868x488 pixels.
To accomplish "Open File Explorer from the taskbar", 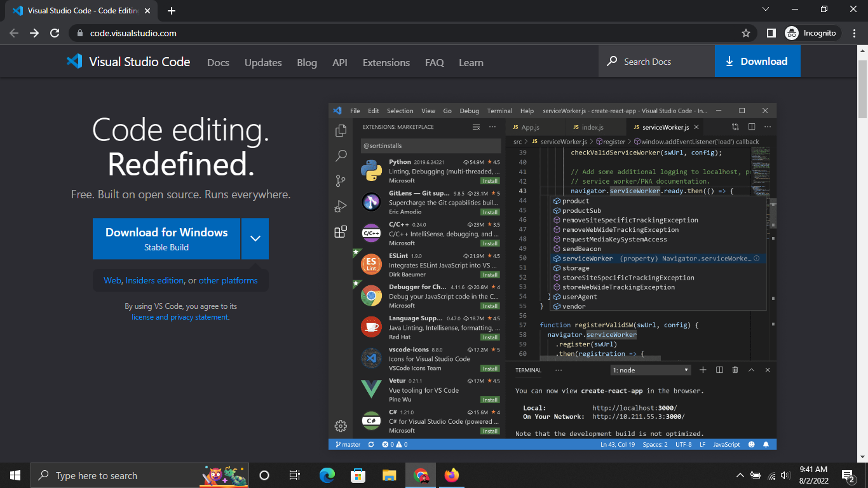I will click(x=389, y=475).
